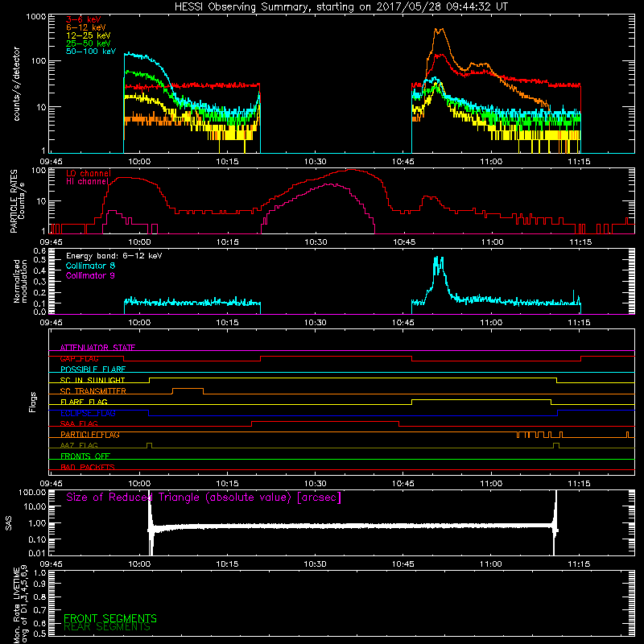644x644 pixels.
Task: Click the Energy band: 6-12 keV label
Action: [x=114, y=256]
